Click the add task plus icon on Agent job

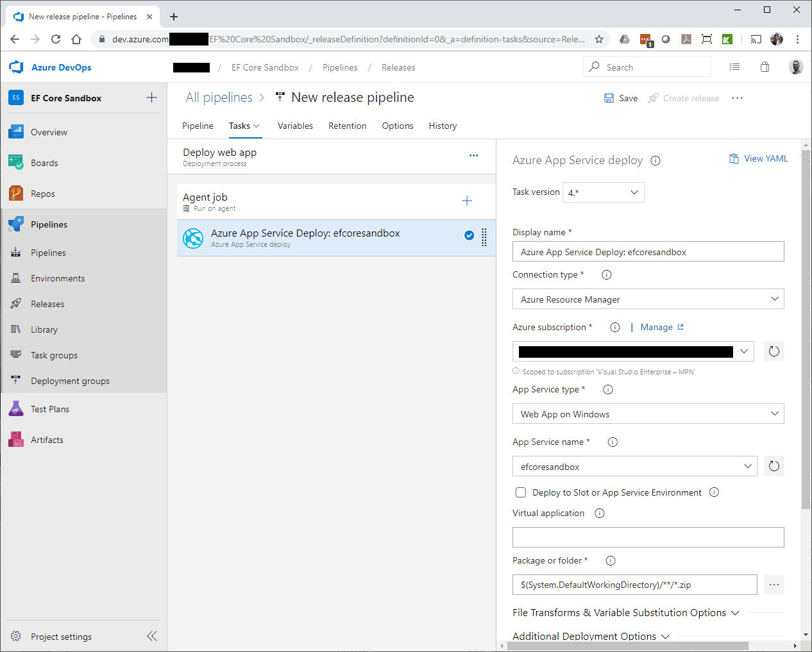pyautogui.click(x=467, y=201)
